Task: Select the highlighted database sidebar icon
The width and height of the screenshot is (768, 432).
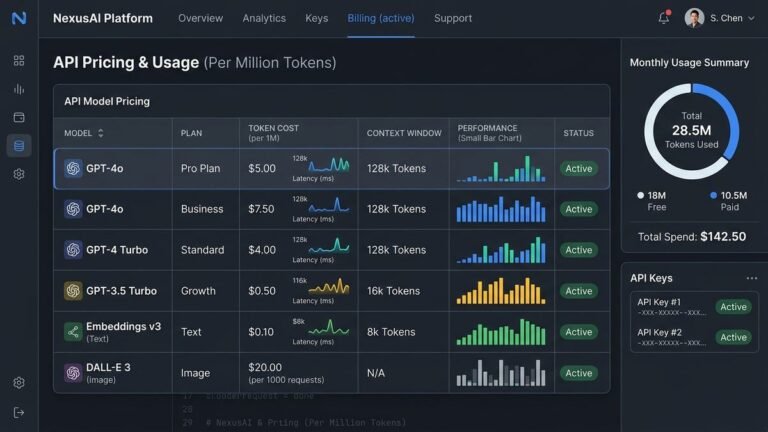Action: (x=19, y=145)
